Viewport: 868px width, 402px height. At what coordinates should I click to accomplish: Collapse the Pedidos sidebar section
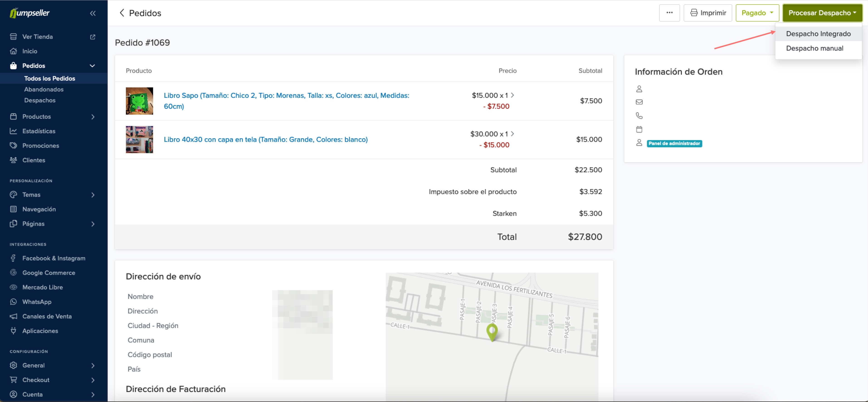(x=92, y=66)
